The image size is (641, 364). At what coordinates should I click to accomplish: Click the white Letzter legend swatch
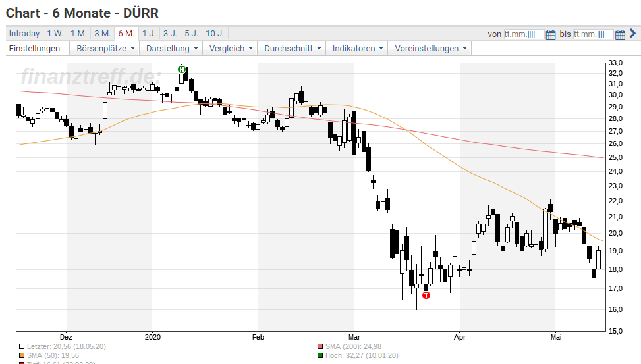(x=22, y=346)
